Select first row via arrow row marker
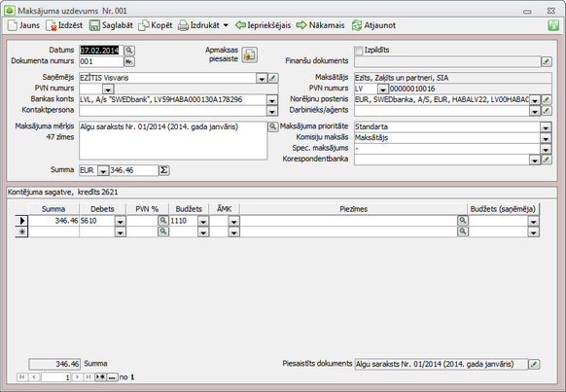The image size is (566, 392). click(21, 221)
